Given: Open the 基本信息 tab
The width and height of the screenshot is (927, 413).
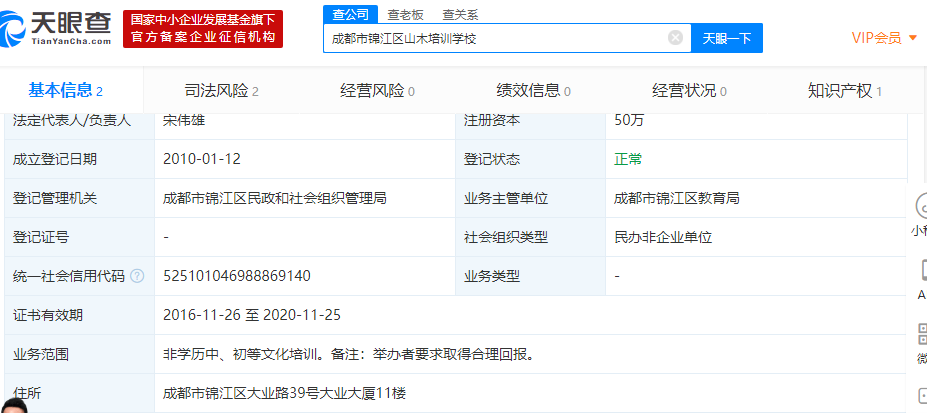Looking at the screenshot, I should point(66,90).
